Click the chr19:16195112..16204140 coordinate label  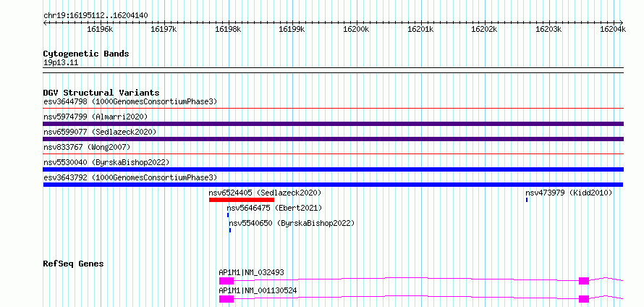tap(96, 16)
